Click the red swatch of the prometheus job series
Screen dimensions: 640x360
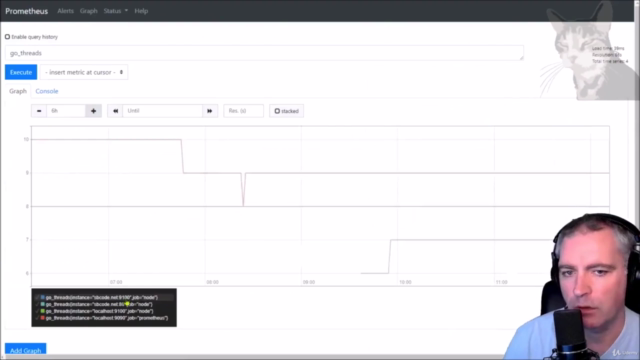[42, 318]
